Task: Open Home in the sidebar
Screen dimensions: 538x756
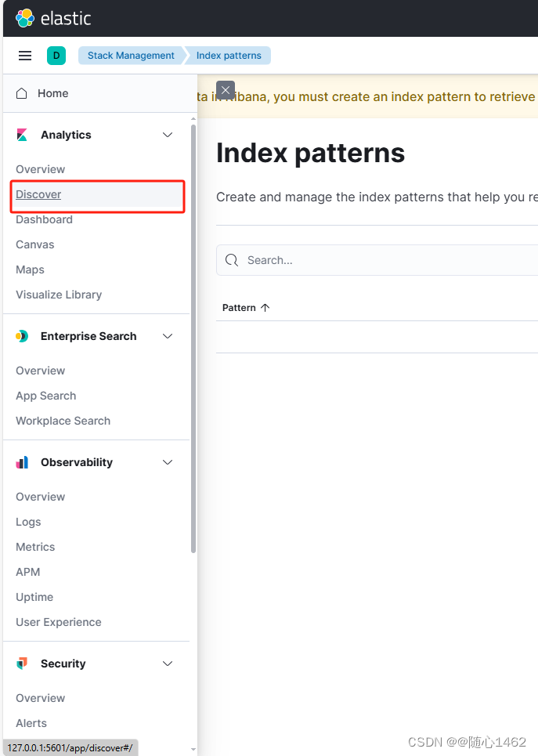Action: [53, 93]
